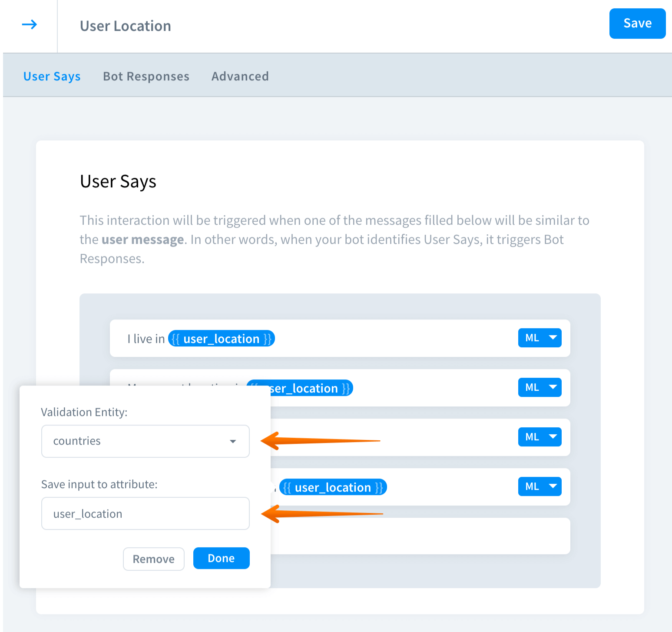Open the Bot Responses tab

pos(146,77)
